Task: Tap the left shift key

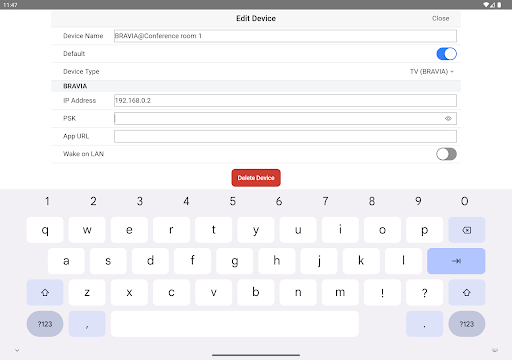Action: (x=45, y=292)
